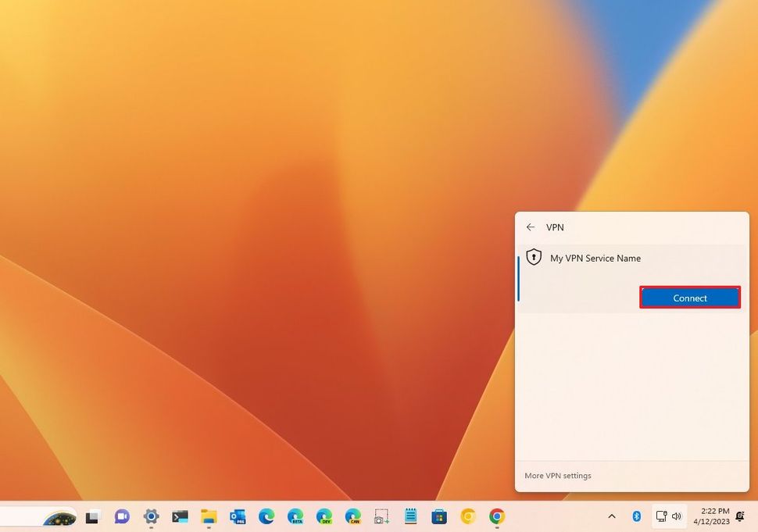The width and height of the screenshot is (758, 532).
Task: Click the shield icon next to My VPN Service Name
Action: coord(535,257)
